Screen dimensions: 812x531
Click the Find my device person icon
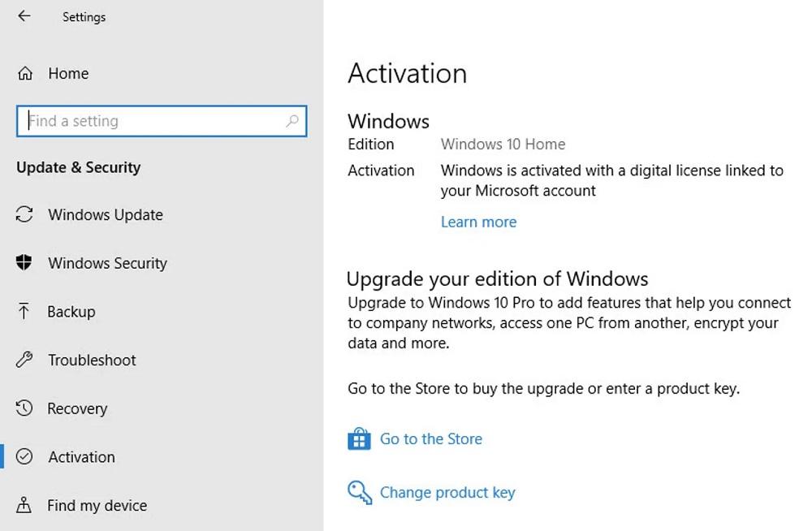[x=24, y=506]
